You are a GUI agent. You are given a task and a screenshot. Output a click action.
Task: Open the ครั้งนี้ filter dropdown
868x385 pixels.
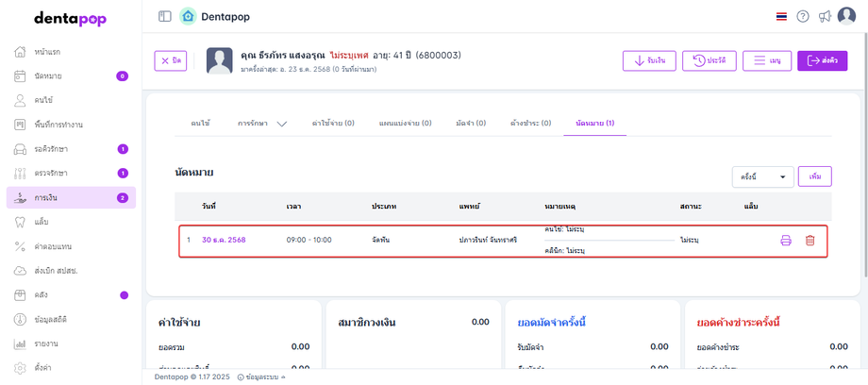763,176
